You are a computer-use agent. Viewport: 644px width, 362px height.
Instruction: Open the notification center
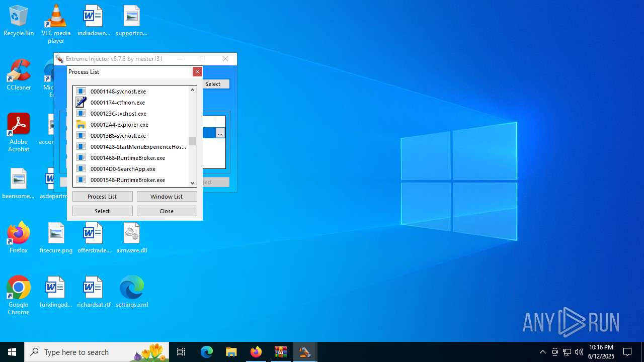pos(628,352)
